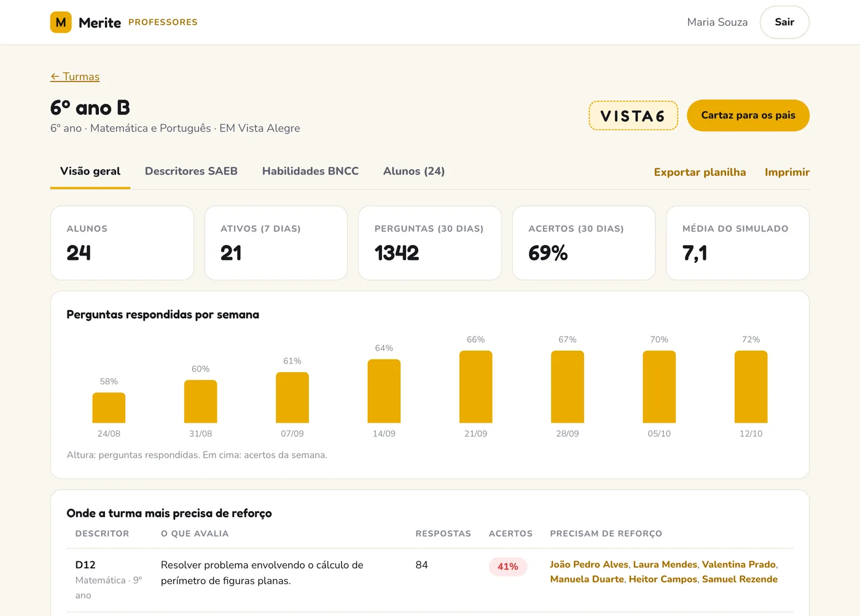Go back via the Turmas link
The image size is (860, 616).
(x=75, y=77)
